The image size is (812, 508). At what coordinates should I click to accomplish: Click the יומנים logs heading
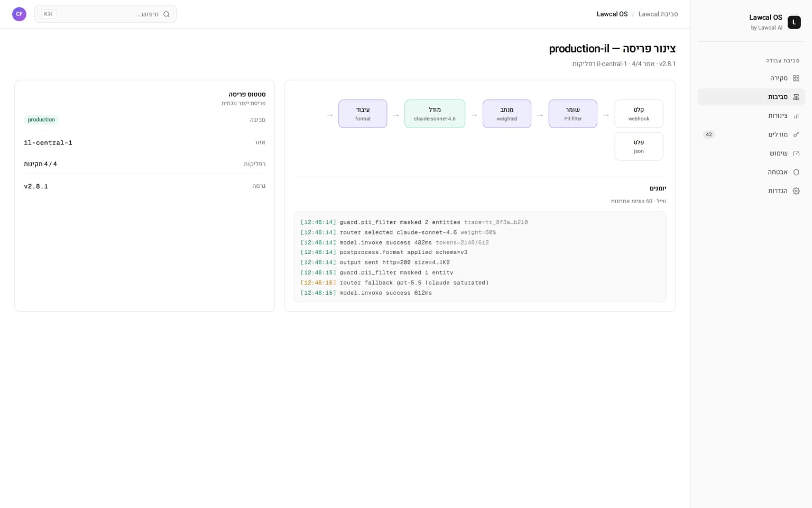[658, 188]
